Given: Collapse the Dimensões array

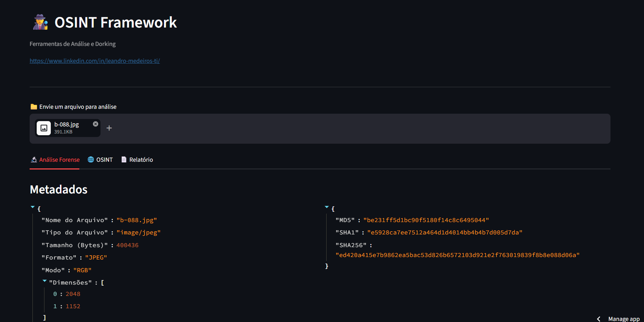Looking at the screenshot, I should click(44, 281).
